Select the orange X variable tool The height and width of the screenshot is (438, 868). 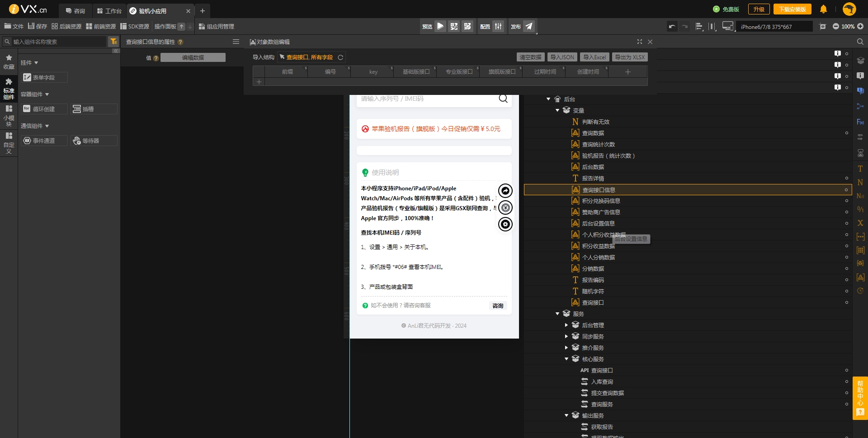[860, 223]
